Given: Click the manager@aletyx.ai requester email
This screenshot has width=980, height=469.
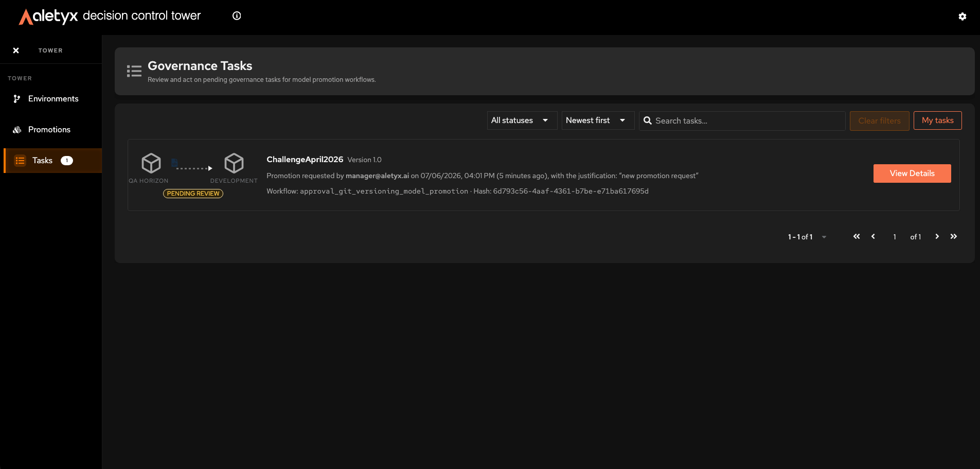Looking at the screenshot, I should pyautogui.click(x=377, y=176).
